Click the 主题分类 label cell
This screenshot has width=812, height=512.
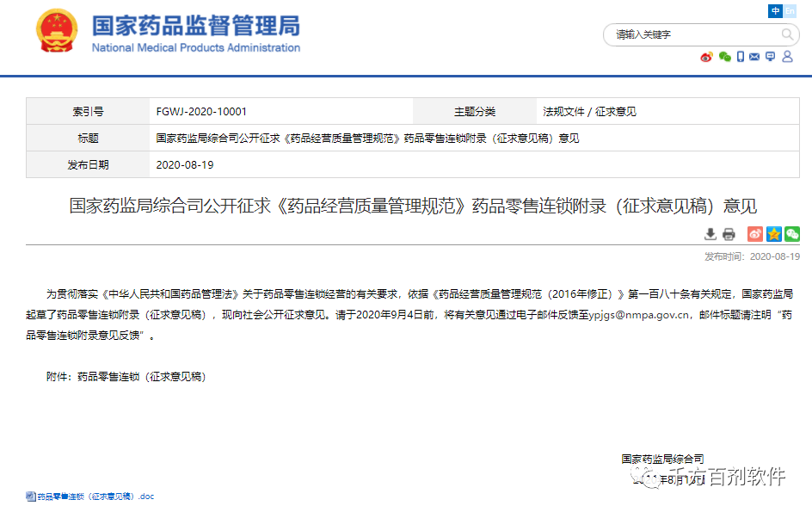[x=475, y=111]
